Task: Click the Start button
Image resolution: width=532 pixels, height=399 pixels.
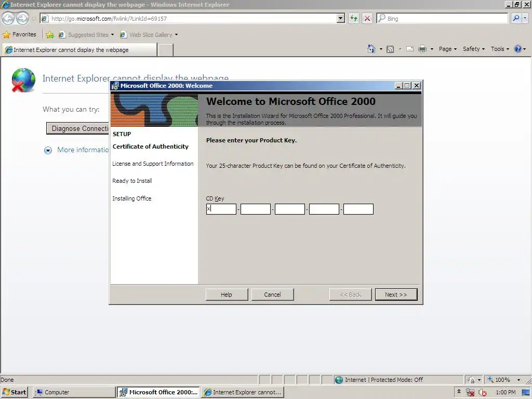Action: pyautogui.click(x=14, y=392)
